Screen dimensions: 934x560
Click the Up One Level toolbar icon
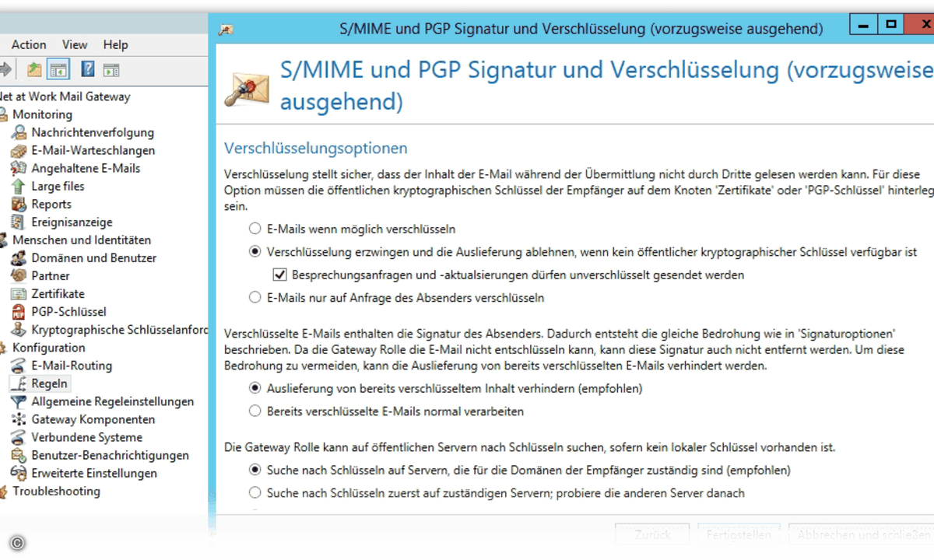(x=35, y=69)
